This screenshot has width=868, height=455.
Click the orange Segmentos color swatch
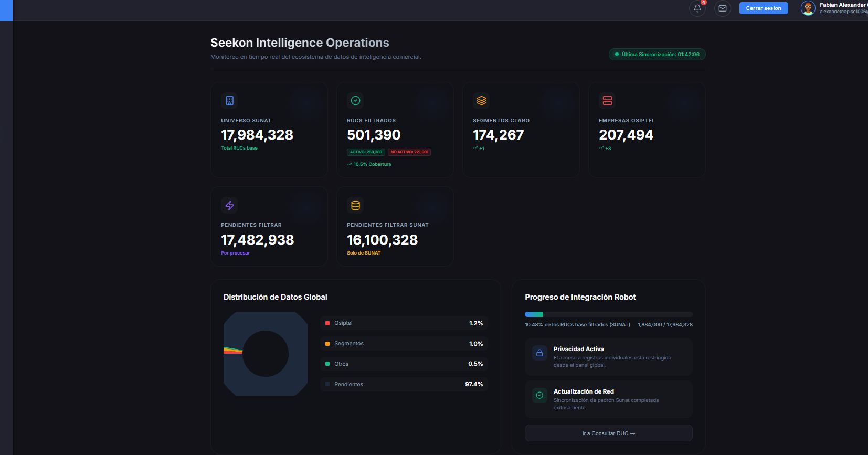(327, 344)
